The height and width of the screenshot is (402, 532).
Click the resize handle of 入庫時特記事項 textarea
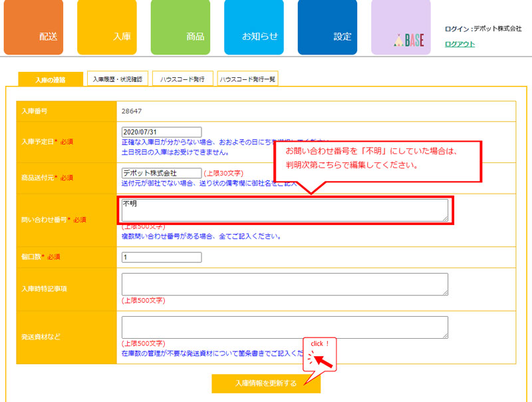click(x=445, y=292)
